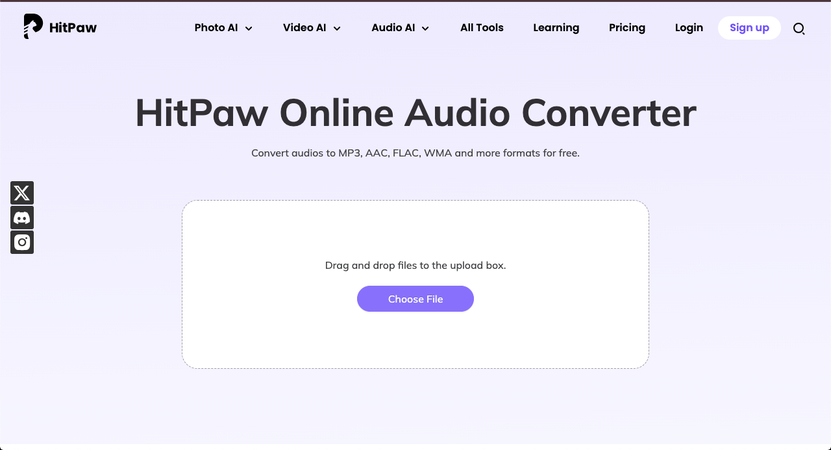Click the Sign up button

point(749,28)
